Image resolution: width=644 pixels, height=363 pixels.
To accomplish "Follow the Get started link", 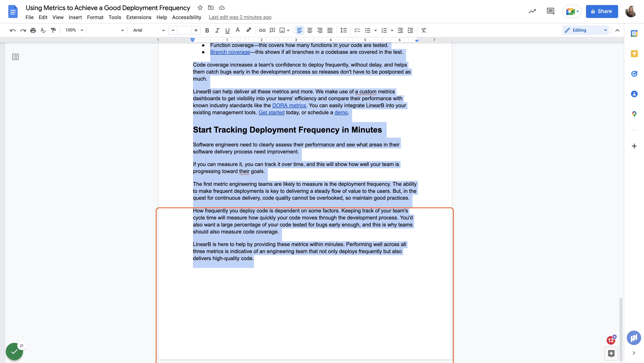I will [x=272, y=112].
